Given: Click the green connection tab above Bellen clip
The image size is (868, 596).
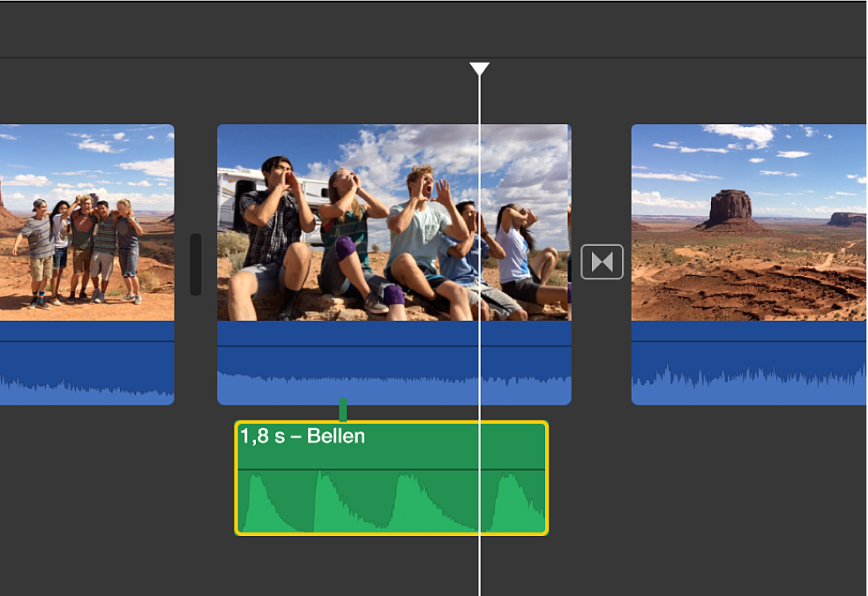Looking at the screenshot, I should click(x=343, y=411).
